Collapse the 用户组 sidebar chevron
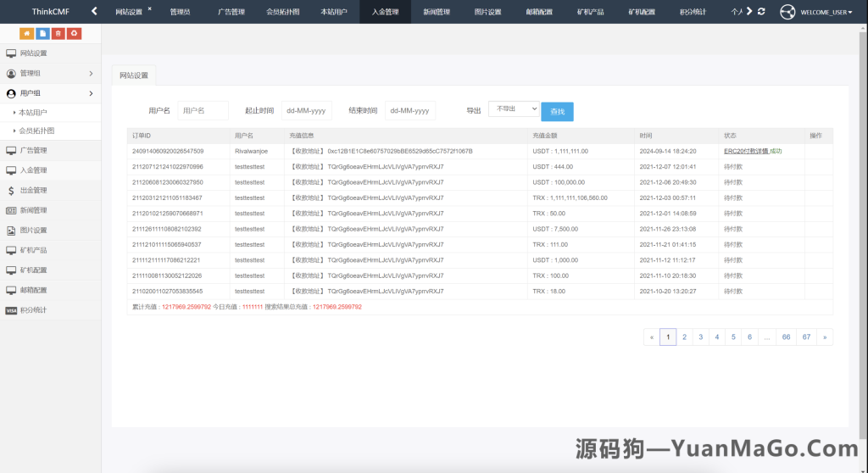This screenshot has width=868, height=473. [91, 93]
